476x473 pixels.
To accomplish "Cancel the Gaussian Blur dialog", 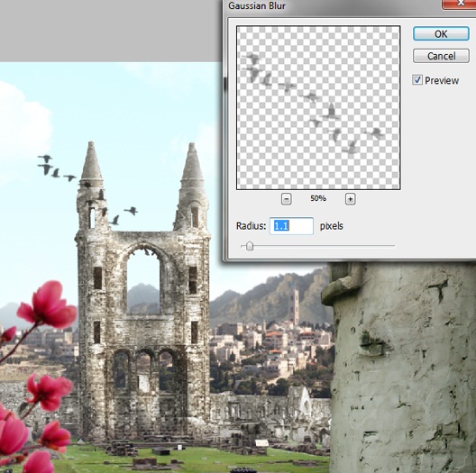I will tap(441, 56).
